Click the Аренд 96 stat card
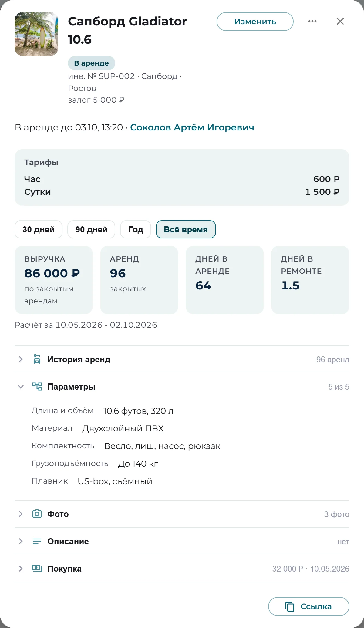The image size is (364, 628). tap(139, 280)
